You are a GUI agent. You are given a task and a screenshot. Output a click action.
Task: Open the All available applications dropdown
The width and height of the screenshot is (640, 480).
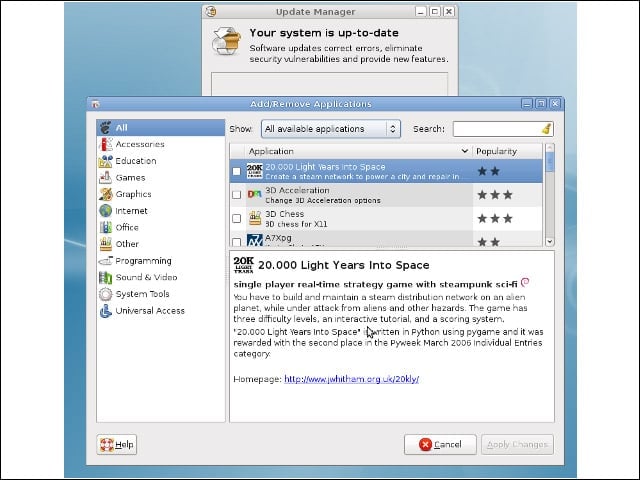(x=331, y=129)
